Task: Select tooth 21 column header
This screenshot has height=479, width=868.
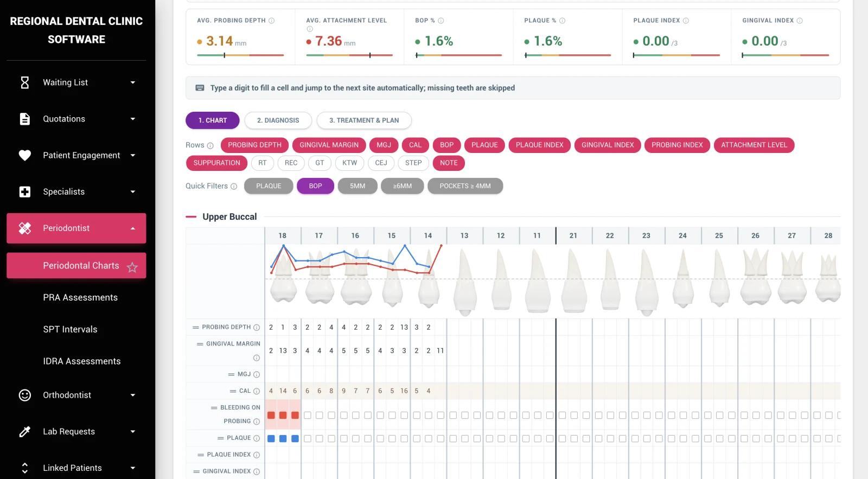Action: [573, 235]
